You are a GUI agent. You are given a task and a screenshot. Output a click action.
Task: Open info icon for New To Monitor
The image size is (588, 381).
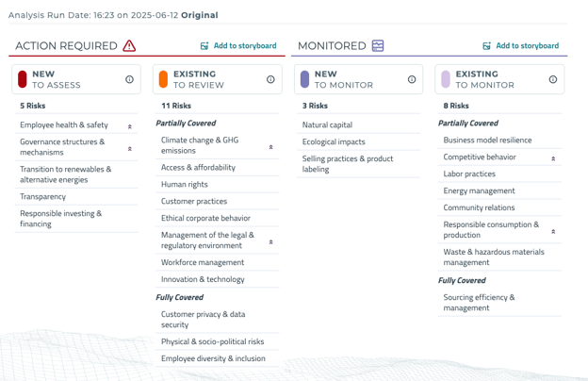(x=412, y=79)
